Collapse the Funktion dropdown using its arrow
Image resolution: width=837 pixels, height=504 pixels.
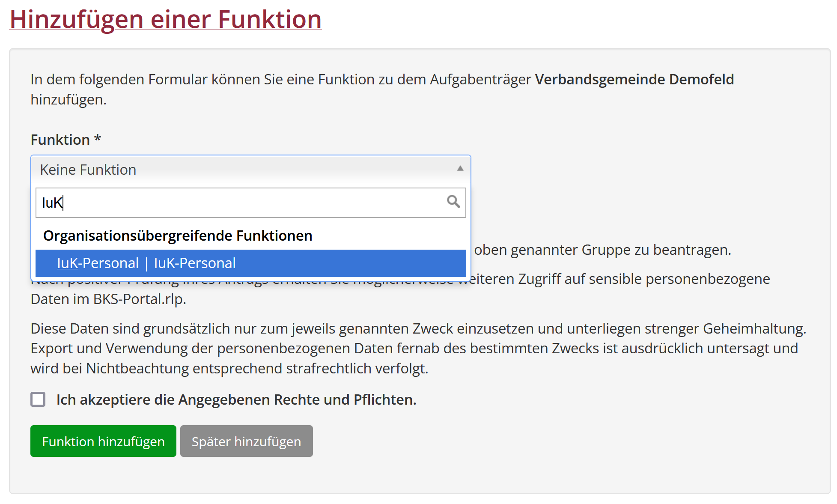(x=460, y=169)
